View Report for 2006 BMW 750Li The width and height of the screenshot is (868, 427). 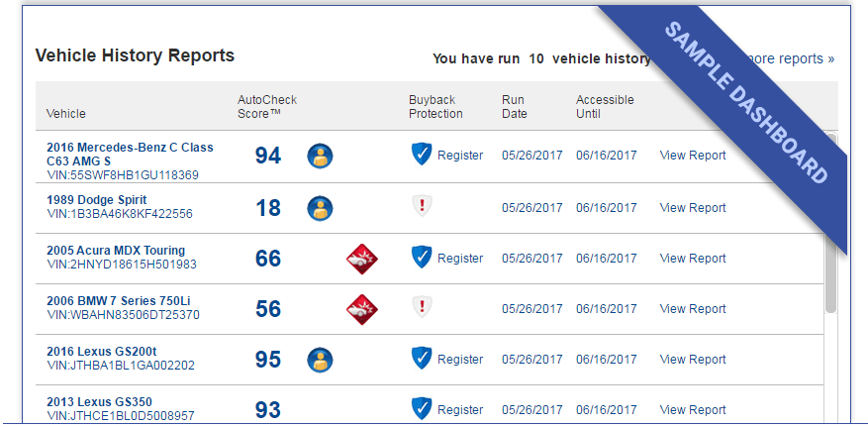(693, 309)
